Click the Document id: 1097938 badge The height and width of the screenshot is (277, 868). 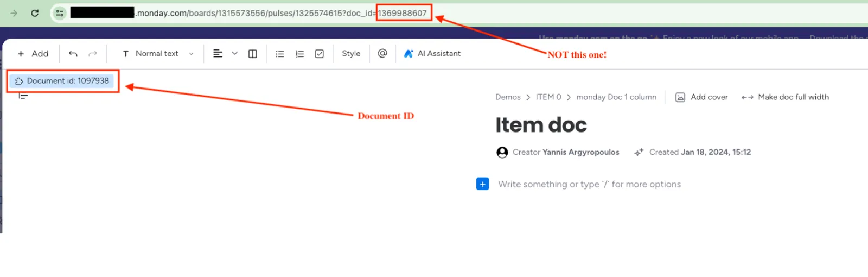(62, 81)
